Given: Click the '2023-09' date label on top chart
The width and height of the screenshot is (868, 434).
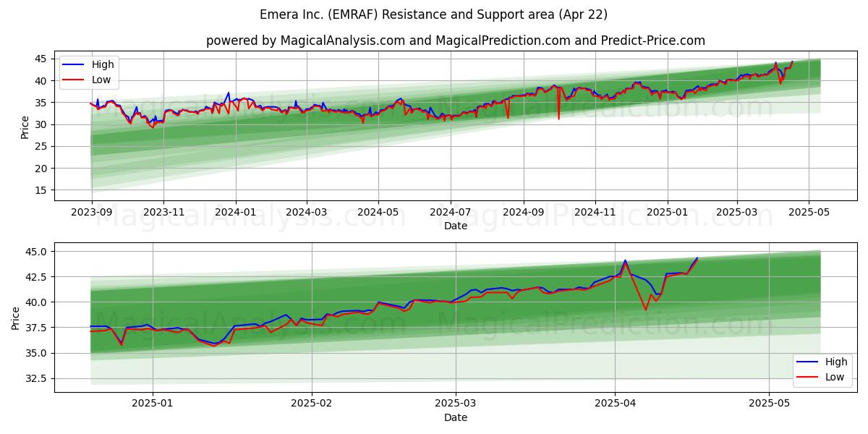Looking at the screenshot, I should click(91, 213).
